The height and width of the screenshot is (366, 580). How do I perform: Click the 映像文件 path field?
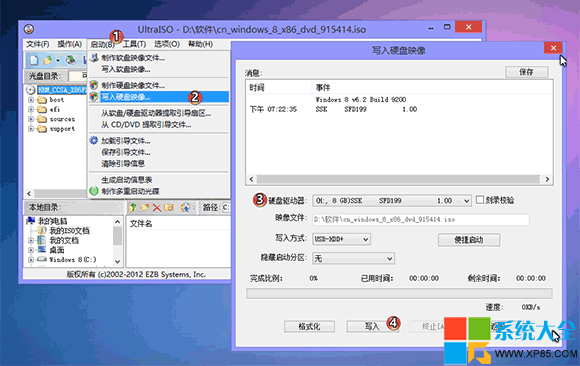pyautogui.click(x=421, y=219)
